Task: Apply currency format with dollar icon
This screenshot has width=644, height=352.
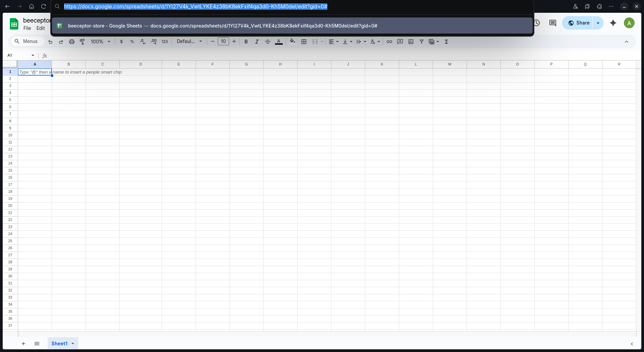Action: click(121, 41)
